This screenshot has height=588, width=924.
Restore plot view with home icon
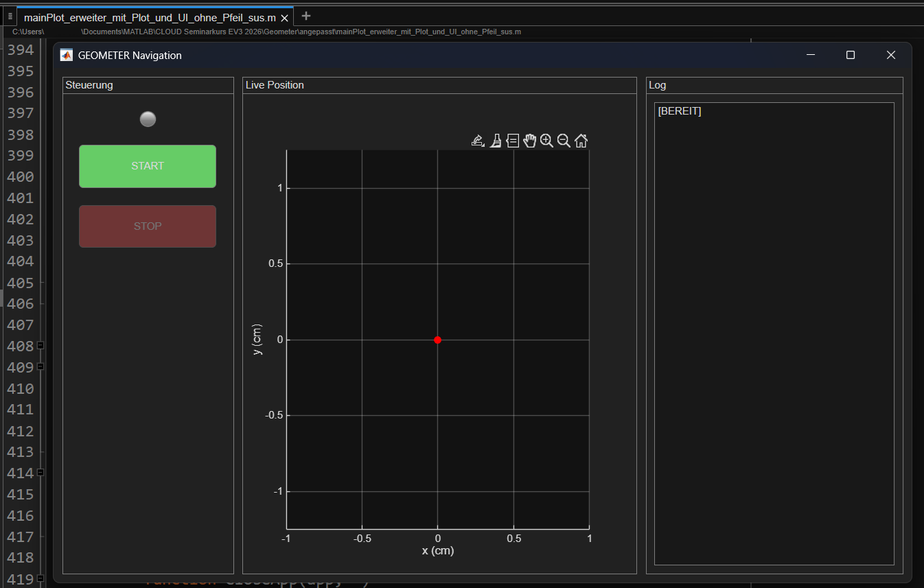[x=581, y=141]
